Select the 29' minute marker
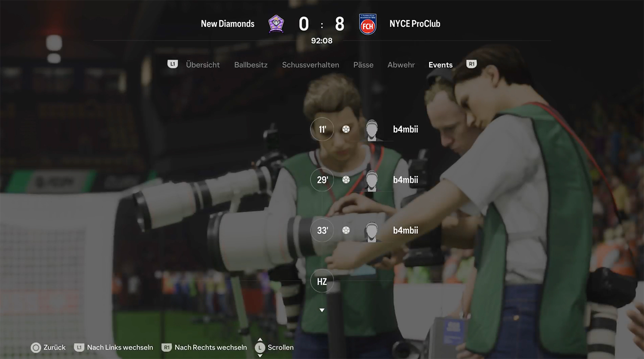Image resolution: width=644 pixels, height=359 pixels. 322,180
